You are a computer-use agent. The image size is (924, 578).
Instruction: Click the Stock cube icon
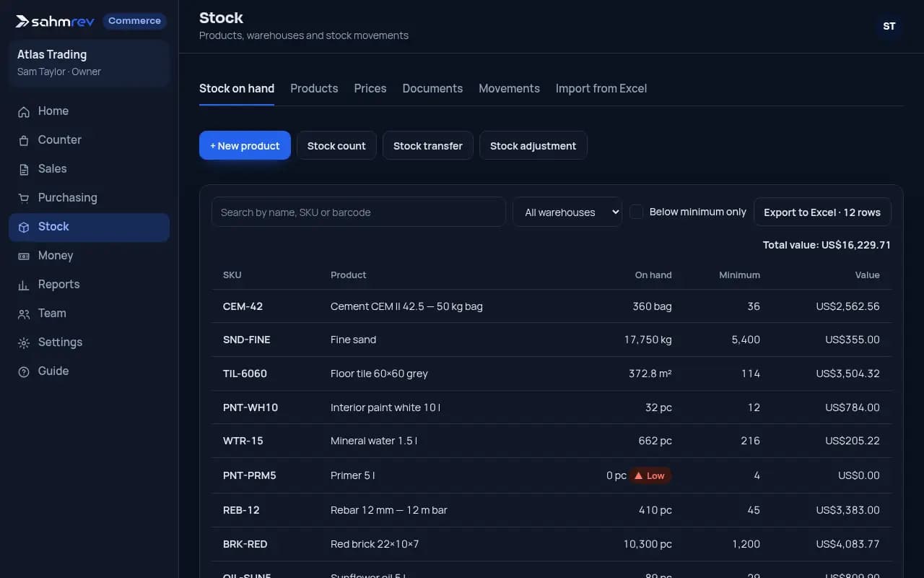24,227
